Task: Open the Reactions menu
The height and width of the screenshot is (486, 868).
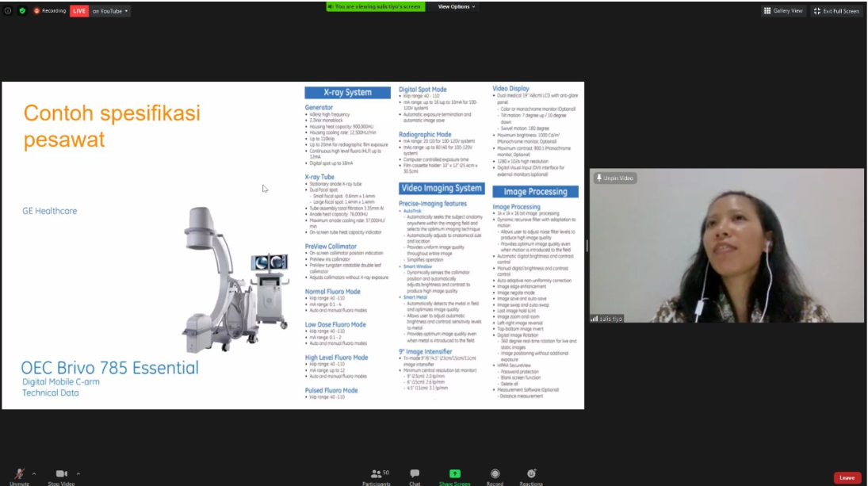Action: click(x=531, y=476)
